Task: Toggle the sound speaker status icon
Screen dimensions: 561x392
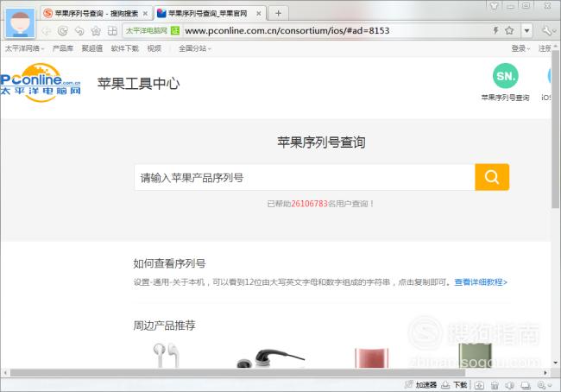Action: [x=510, y=385]
